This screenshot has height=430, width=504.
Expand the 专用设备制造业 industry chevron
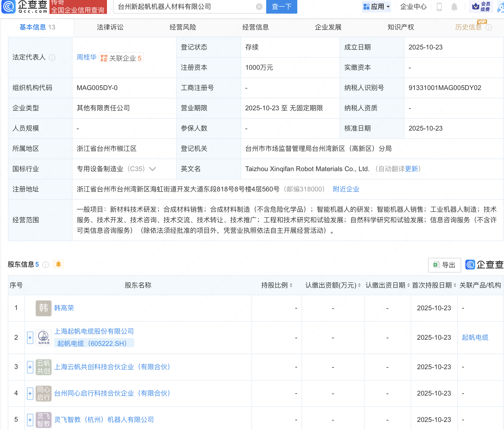tap(153, 169)
